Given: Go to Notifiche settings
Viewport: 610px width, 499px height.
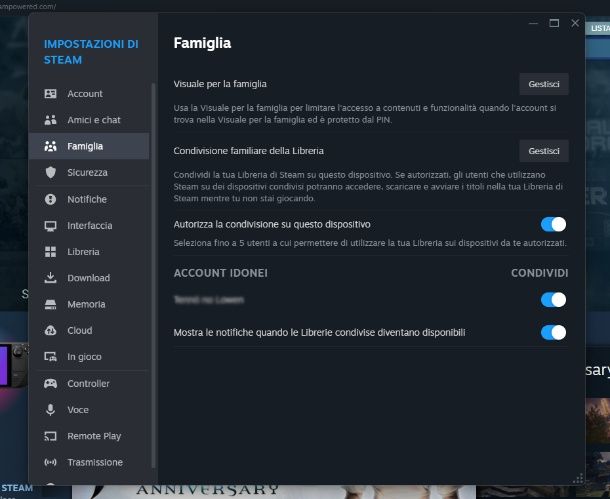Looking at the screenshot, I should pyautogui.click(x=89, y=199).
